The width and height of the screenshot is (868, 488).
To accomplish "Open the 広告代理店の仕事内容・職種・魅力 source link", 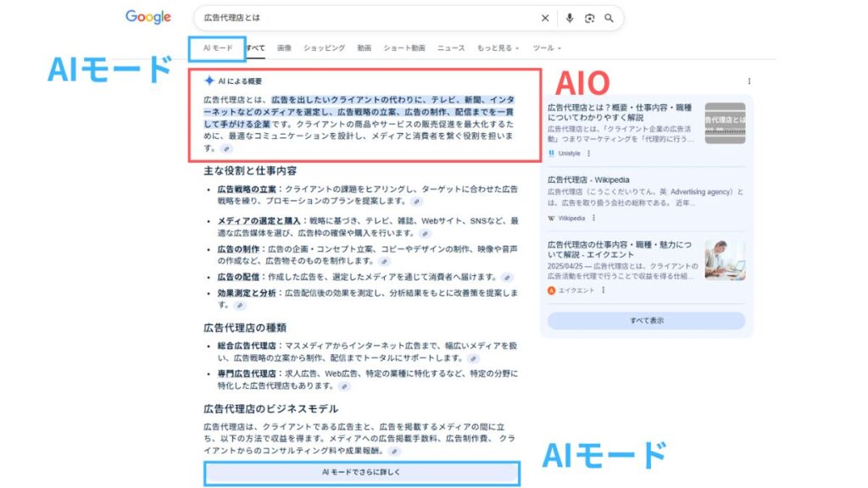I will (x=620, y=250).
